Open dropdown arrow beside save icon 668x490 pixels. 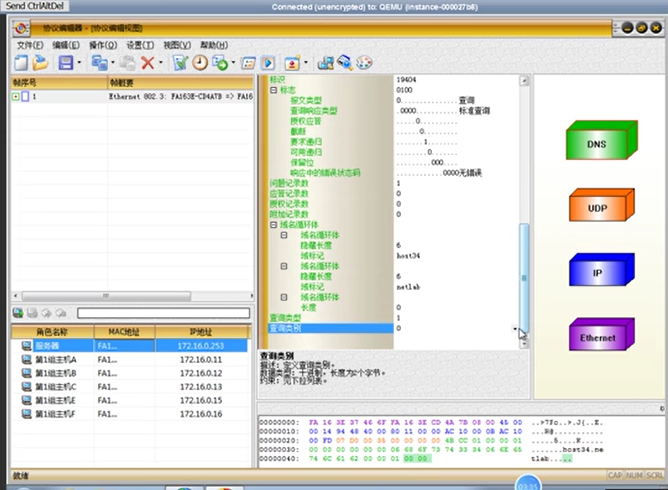click(x=79, y=63)
